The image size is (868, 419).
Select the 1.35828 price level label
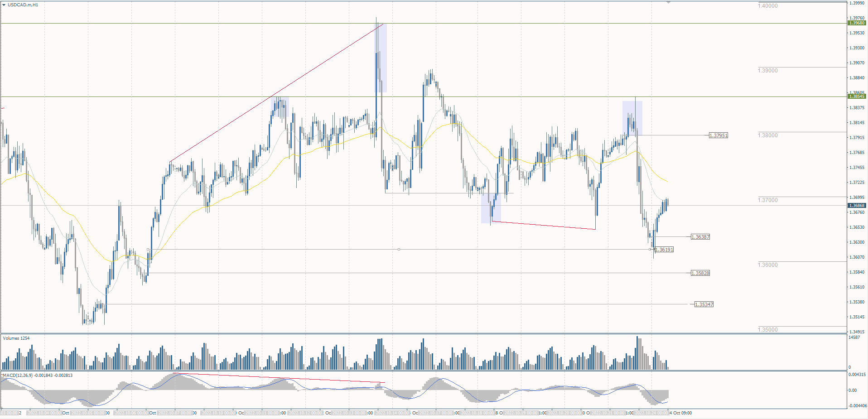700,273
